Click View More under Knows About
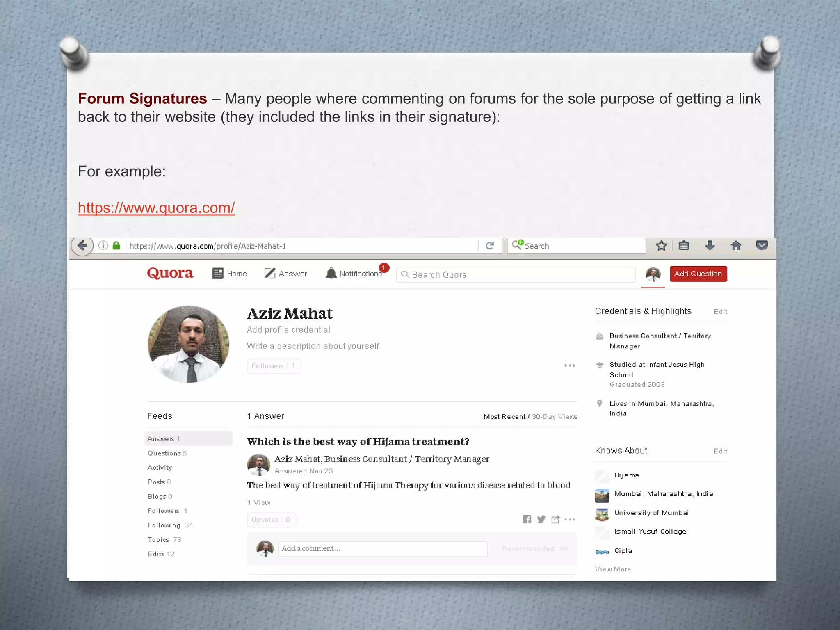Viewport: 840px width, 630px height. (x=613, y=569)
